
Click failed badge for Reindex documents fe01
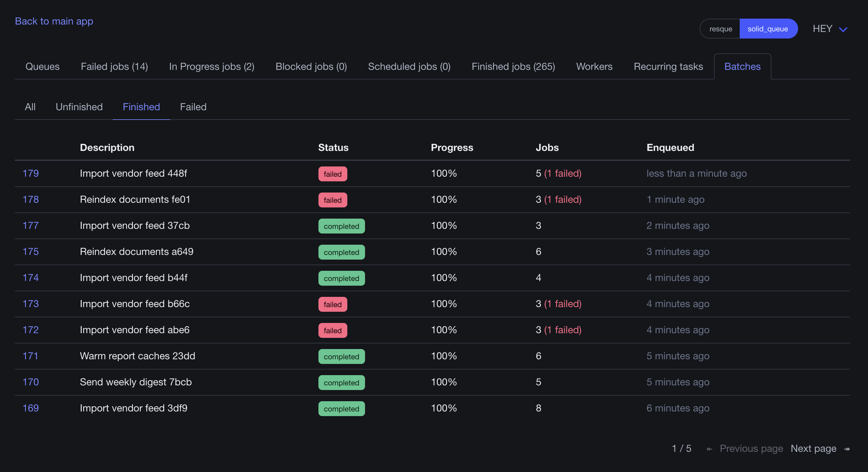333,200
